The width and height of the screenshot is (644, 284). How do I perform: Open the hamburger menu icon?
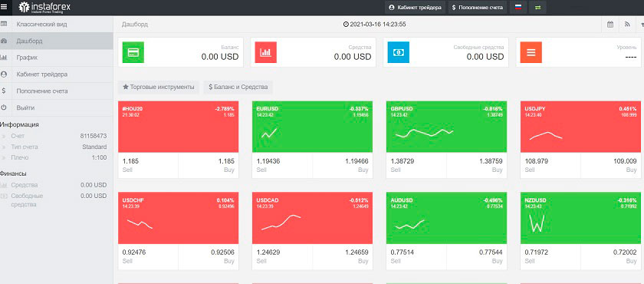tap(4, 7)
